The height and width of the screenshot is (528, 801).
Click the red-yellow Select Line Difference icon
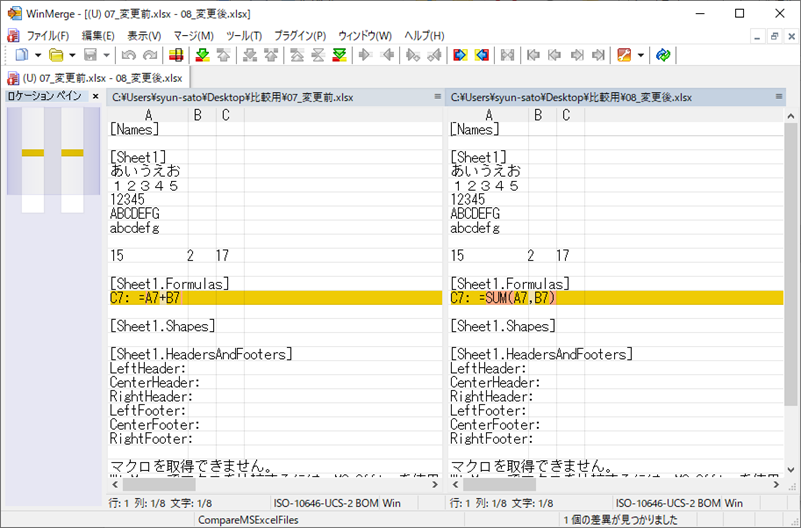[x=176, y=55]
